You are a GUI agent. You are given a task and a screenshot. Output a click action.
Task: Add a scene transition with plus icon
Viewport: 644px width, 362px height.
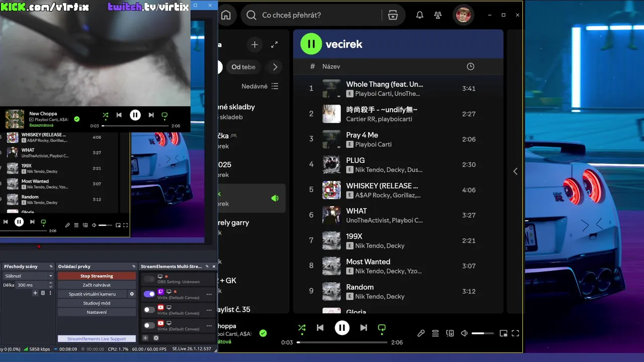[x=35, y=293]
